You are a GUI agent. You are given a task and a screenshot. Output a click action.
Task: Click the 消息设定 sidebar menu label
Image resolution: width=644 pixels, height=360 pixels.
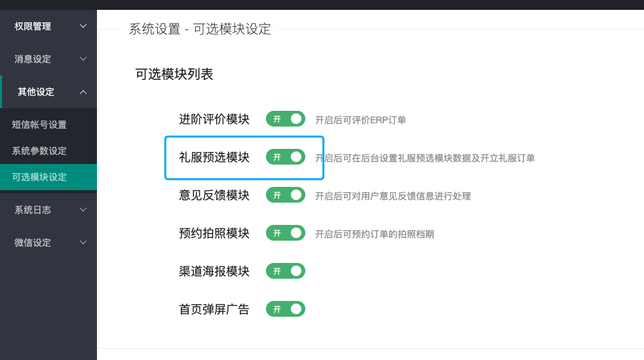[x=33, y=59]
